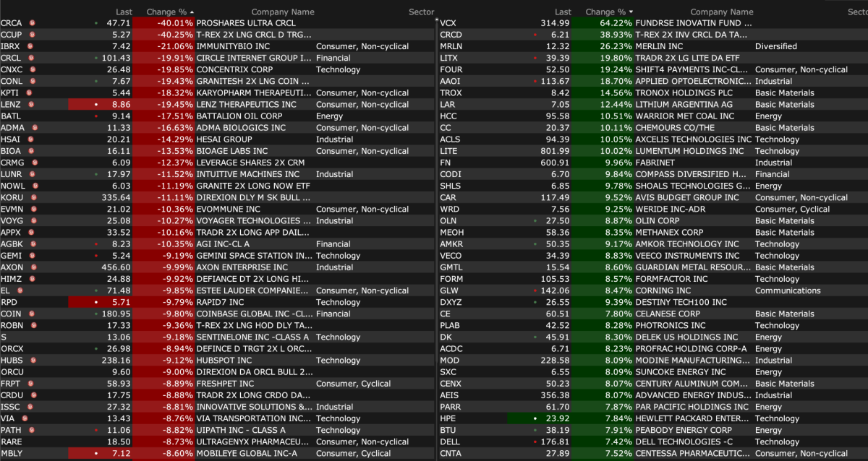Viewport: 868px width, 461px height.
Task: Click the descending sort arrow in gainers Change % header
Action: [631, 12]
